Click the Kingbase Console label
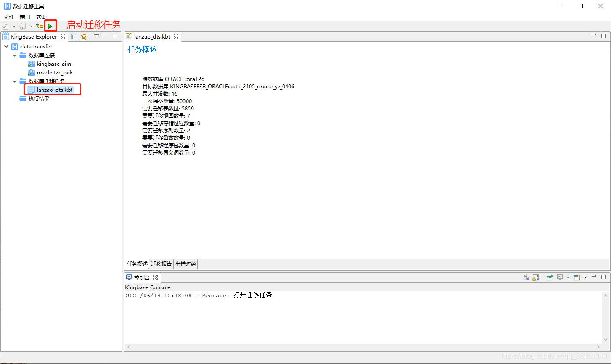The height and width of the screenshot is (364, 611). 148,287
